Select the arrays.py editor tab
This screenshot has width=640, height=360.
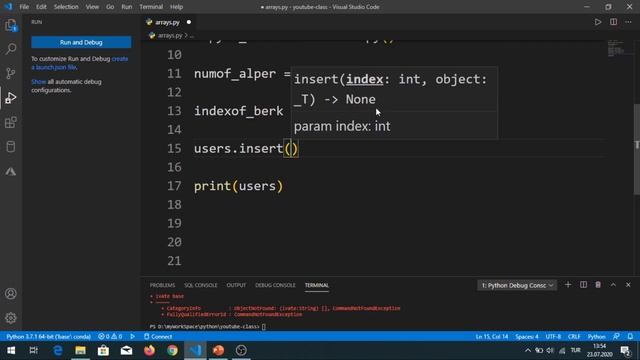tap(168, 22)
